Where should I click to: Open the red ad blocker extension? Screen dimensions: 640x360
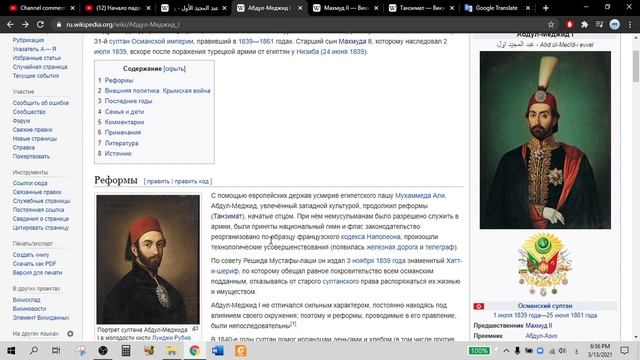pyautogui.click(x=570, y=24)
